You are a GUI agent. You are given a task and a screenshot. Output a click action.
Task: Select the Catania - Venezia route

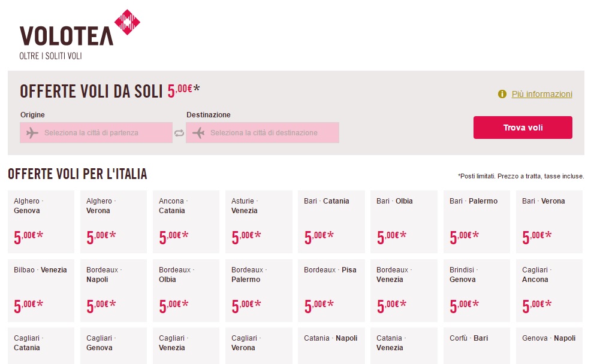[403, 346]
